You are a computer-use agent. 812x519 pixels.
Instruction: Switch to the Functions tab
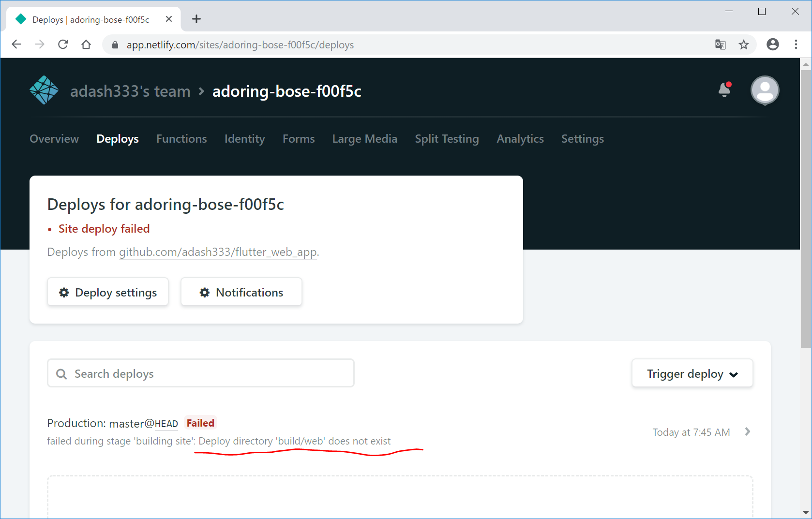pyautogui.click(x=181, y=139)
